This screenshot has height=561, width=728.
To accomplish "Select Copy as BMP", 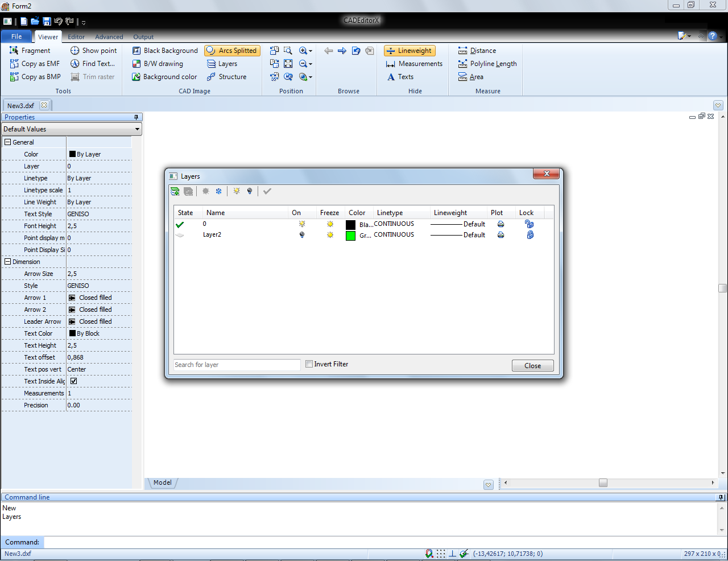I will pyautogui.click(x=35, y=77).
